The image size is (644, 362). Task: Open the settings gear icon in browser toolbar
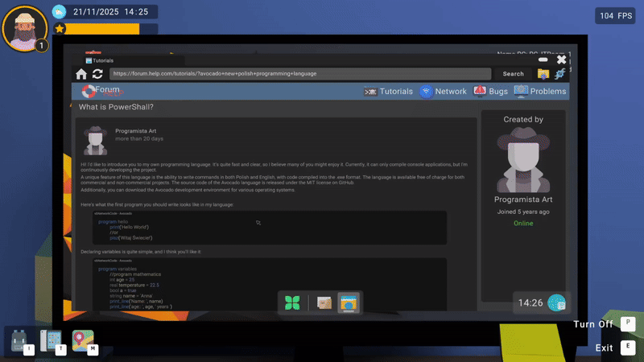point(559,74)
